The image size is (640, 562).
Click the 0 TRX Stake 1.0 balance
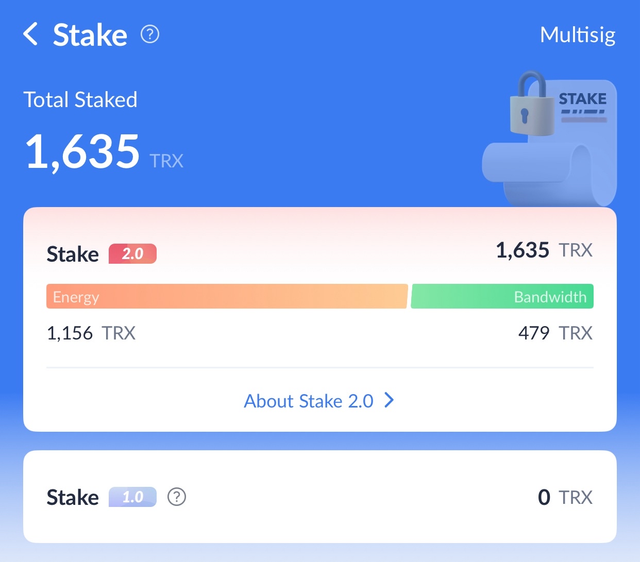click(x=564, y=497)
